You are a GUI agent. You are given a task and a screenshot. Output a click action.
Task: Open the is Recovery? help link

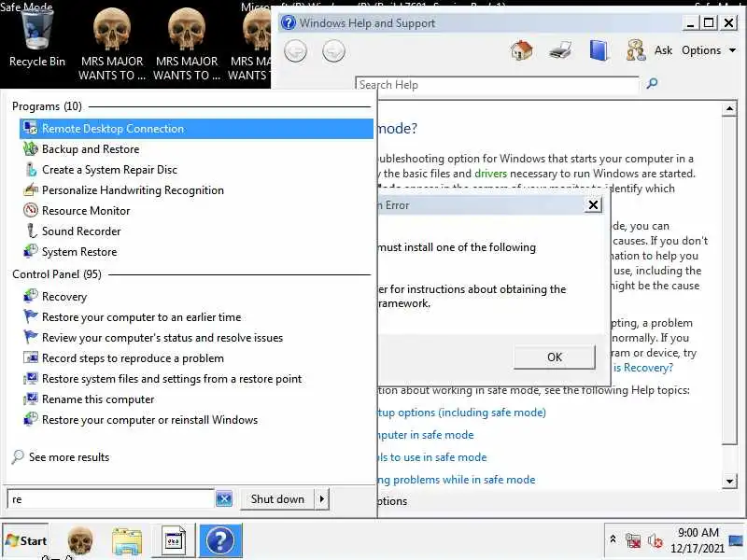(643, 368)
